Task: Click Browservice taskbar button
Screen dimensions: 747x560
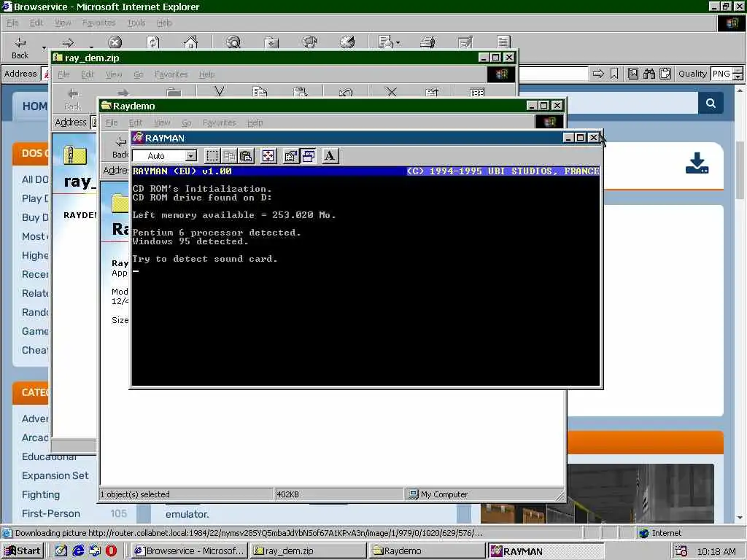Action: pos(189,551)
